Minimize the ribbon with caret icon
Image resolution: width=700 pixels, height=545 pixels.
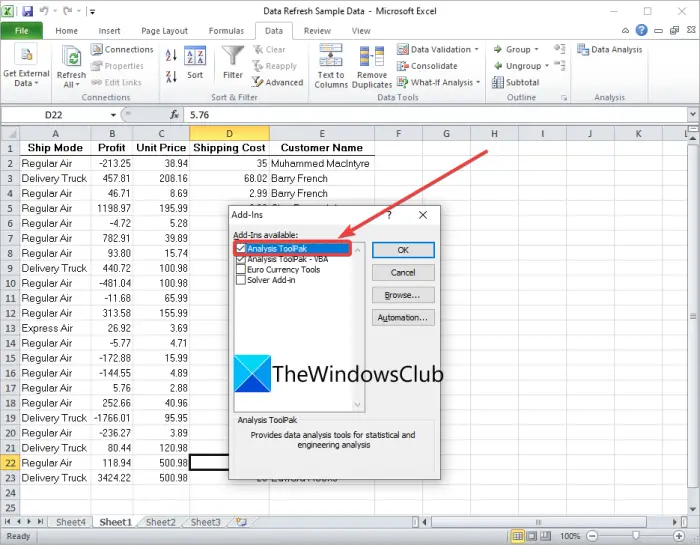tap(625, 30)
